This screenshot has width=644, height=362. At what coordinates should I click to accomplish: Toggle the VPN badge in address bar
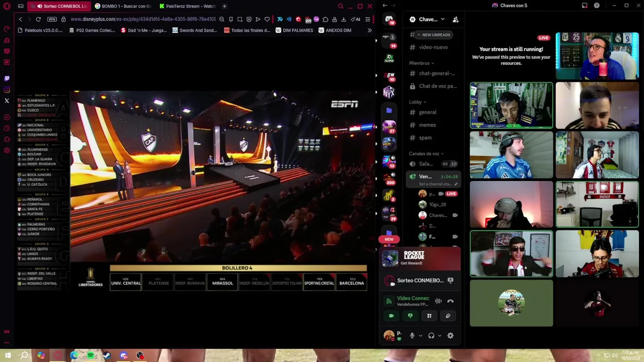(x=52, y=19)
